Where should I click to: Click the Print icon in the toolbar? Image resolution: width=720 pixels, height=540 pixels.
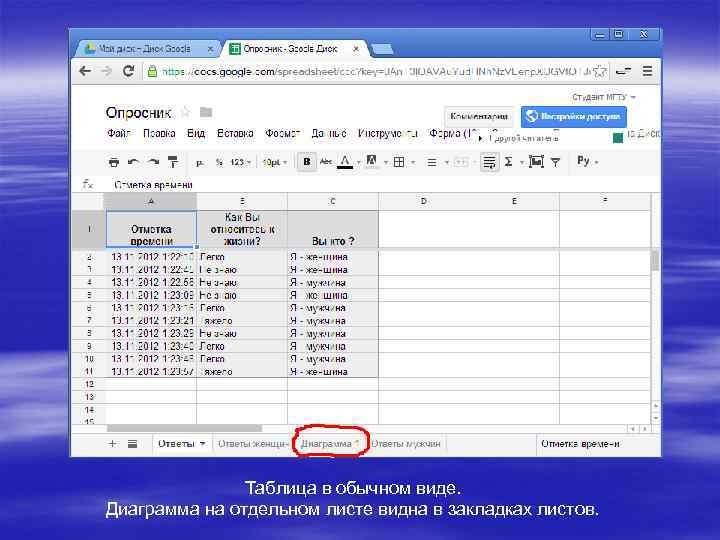click(114, 162)
